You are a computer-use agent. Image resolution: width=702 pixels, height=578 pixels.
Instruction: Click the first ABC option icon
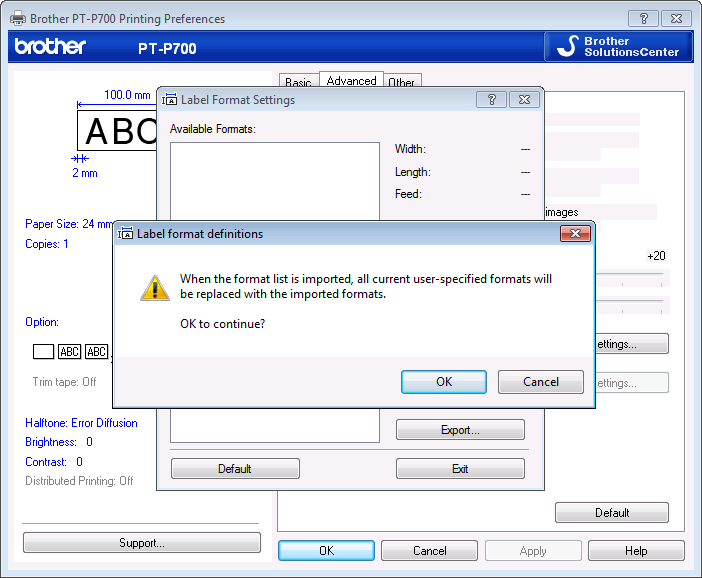click(x=70, y=351)
